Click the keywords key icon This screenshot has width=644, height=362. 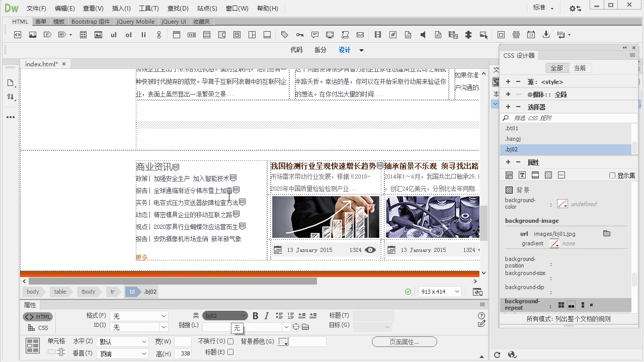point(300,35)
